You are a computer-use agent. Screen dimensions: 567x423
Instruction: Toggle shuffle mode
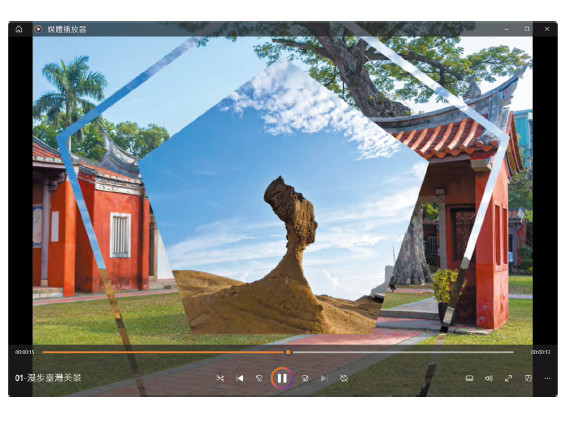(220, 378)
